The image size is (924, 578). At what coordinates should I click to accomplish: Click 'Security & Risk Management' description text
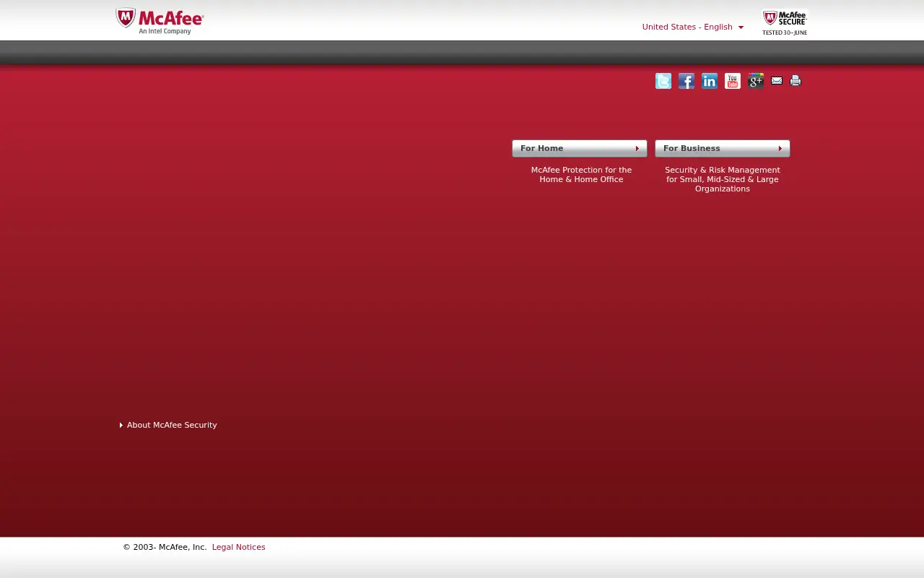(723, 179)
